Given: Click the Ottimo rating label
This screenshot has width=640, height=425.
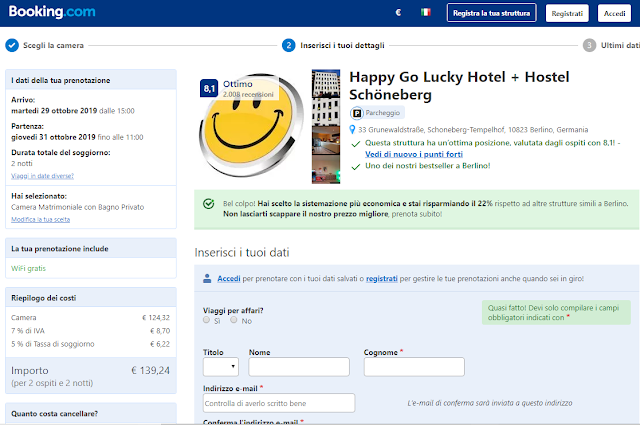Looking at the screenshot, I should tap(238, 84).
